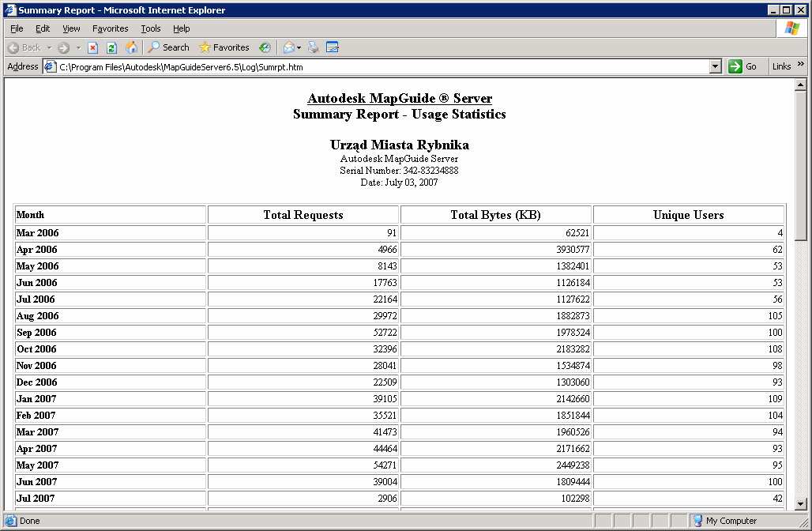The image size is (812, 531).
Task: Click the Total Bytes (KB) column header
Action: click(x=495, y=214)
